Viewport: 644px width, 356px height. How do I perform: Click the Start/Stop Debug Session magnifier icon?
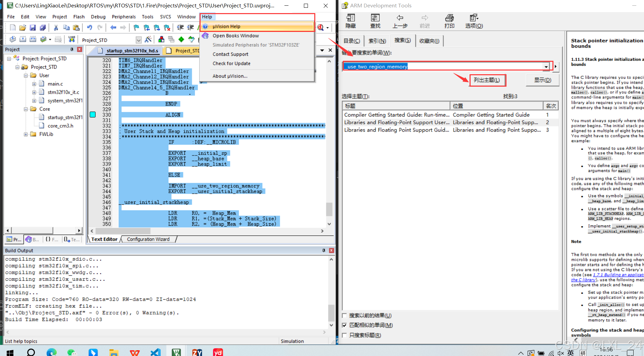tap(321, 28)
